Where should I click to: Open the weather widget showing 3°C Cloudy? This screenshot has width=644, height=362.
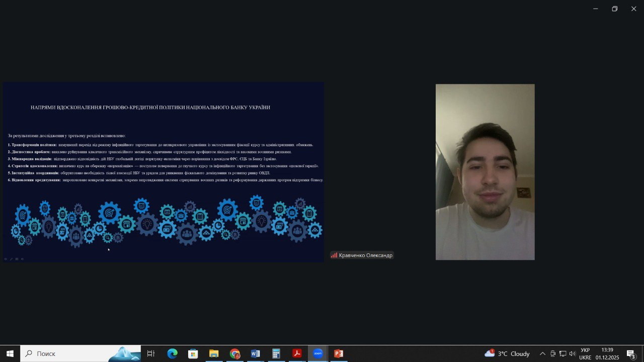(507, 353)
